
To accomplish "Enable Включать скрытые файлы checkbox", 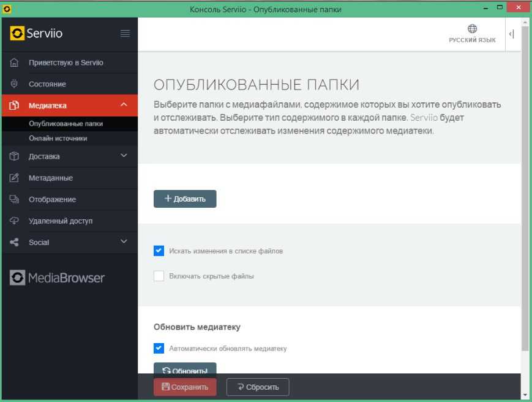I will pyautogui.click(x=159, y=276).
